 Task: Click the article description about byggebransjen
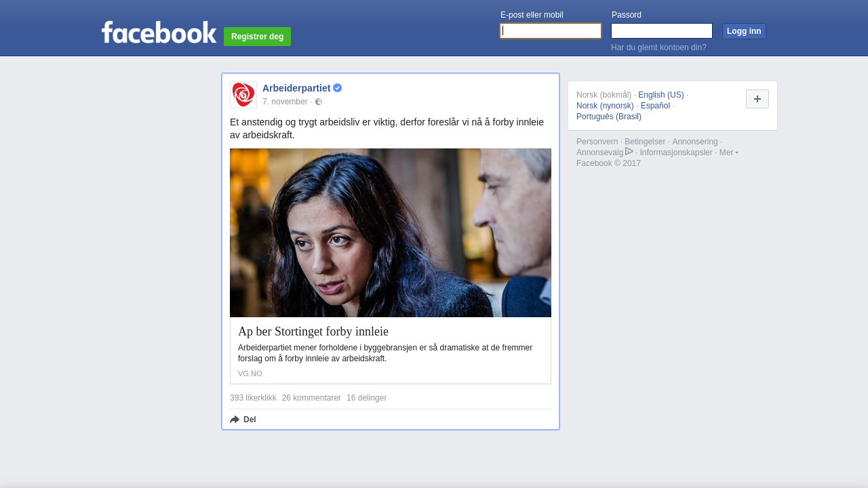point(385,353)
